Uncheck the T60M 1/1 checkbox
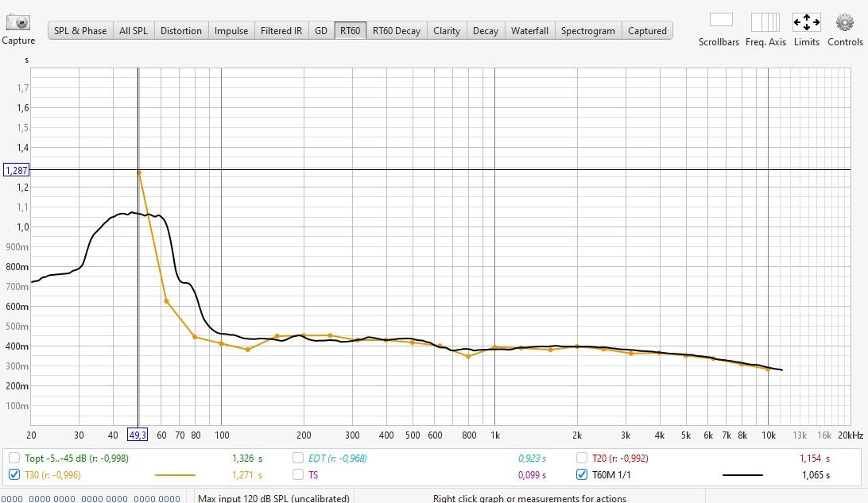 (582, 474)
